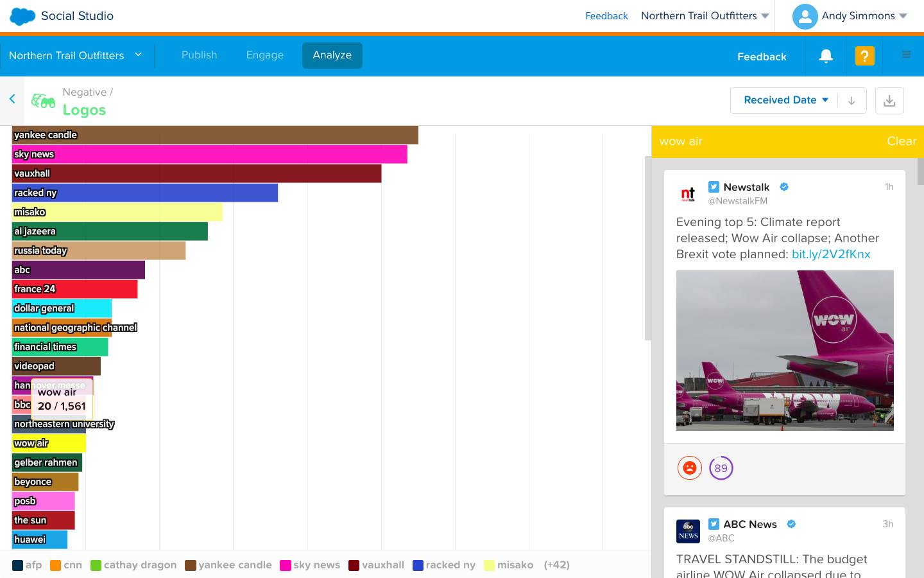The width and height of the screenshot is (924, 578).
Task: Toggle misako legend item
Action: pyautogui.click(x=509, y=565)
